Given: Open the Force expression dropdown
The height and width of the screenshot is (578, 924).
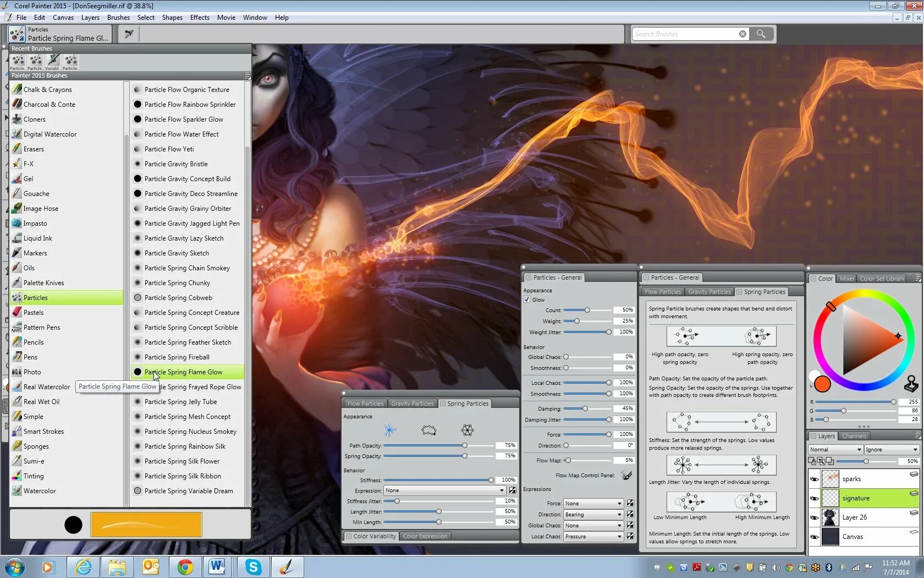Looking at the screenshot, I should (x=593, y=503).
